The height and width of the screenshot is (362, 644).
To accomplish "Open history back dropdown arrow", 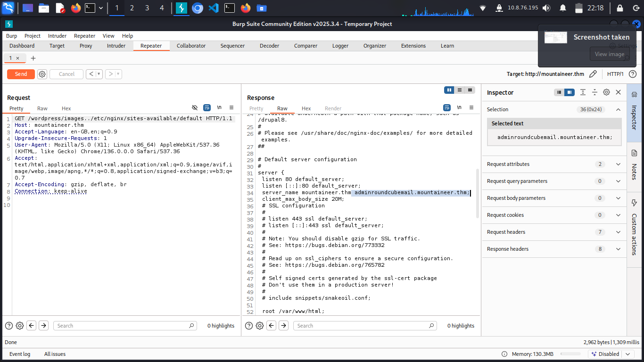I will [x=99, y=74].
